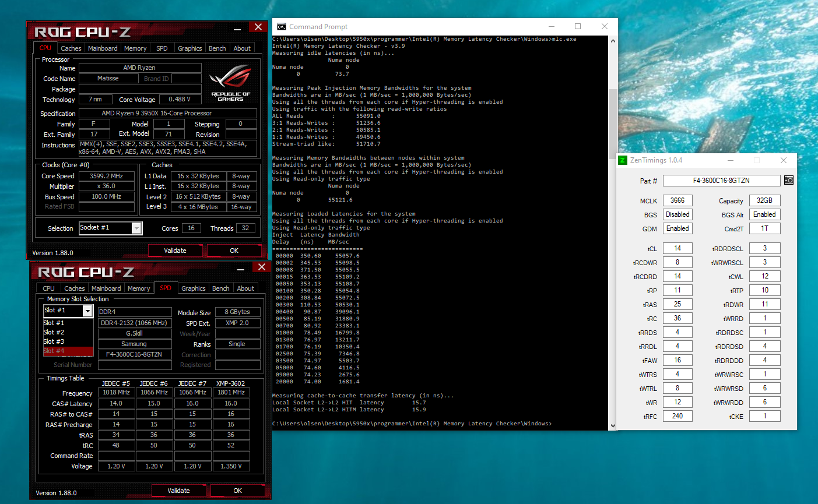Image resolution: width=818 pixels, height=504 pixels.
Task: Click the tCL value 14
Action: pos(677,248)
